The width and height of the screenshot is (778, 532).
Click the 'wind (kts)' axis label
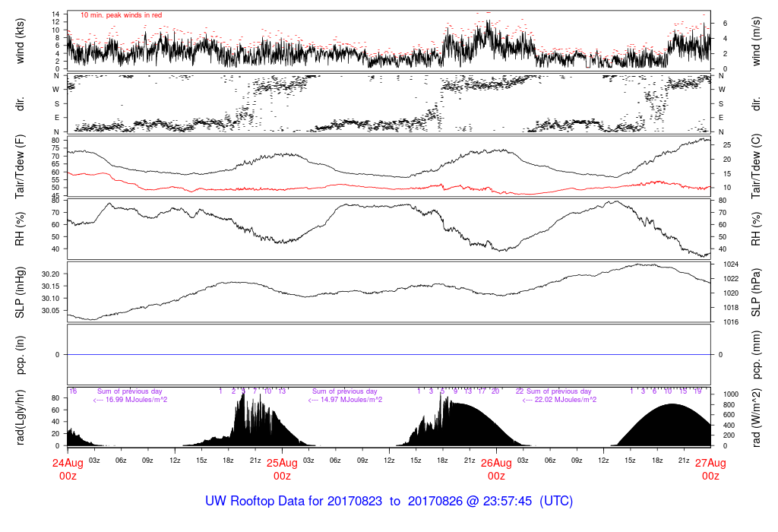click(x=20, y=41)
